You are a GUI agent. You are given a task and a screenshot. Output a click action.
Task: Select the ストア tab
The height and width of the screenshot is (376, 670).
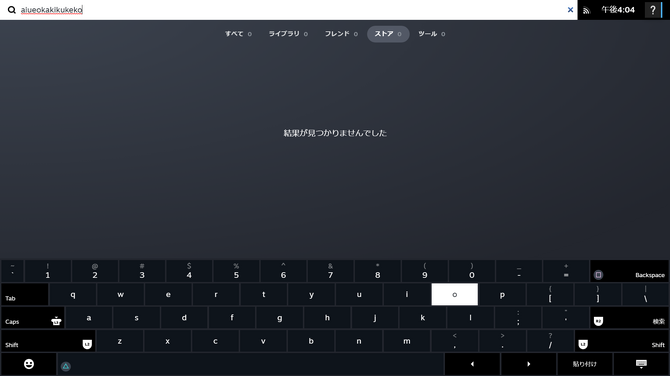(388, 34)
